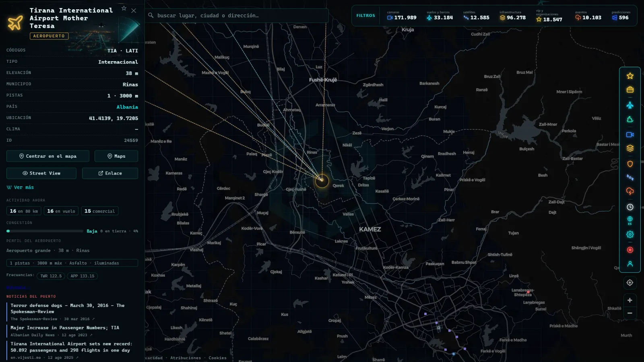Click Centrar en el mapa button
This screenshot has height=362, width=644.
[48, 156]
